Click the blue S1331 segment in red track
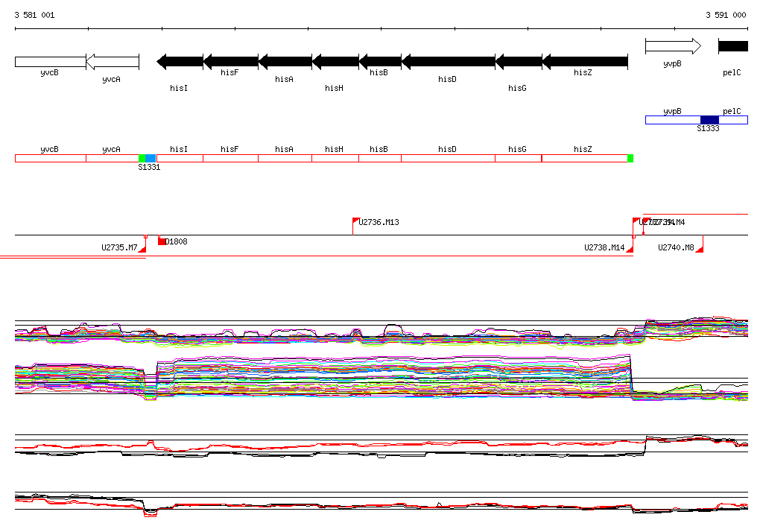This screenshot has width=763, height=532. [x=151, y=158]
